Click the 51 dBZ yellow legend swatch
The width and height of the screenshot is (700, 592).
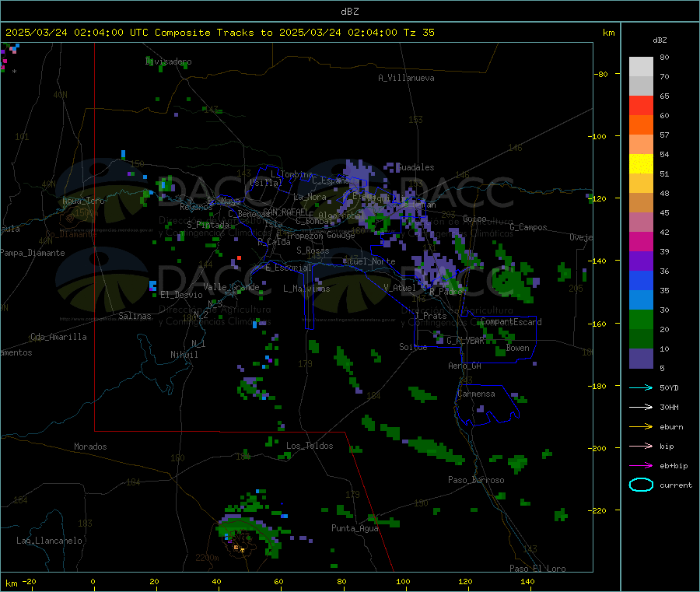click(641, 163)
